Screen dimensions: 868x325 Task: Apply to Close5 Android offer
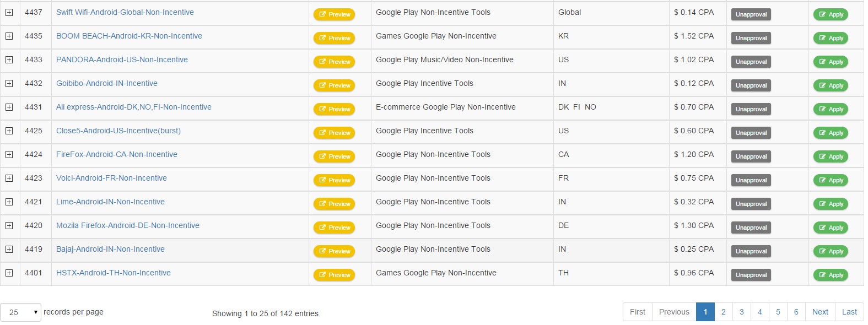coord(831,133)
